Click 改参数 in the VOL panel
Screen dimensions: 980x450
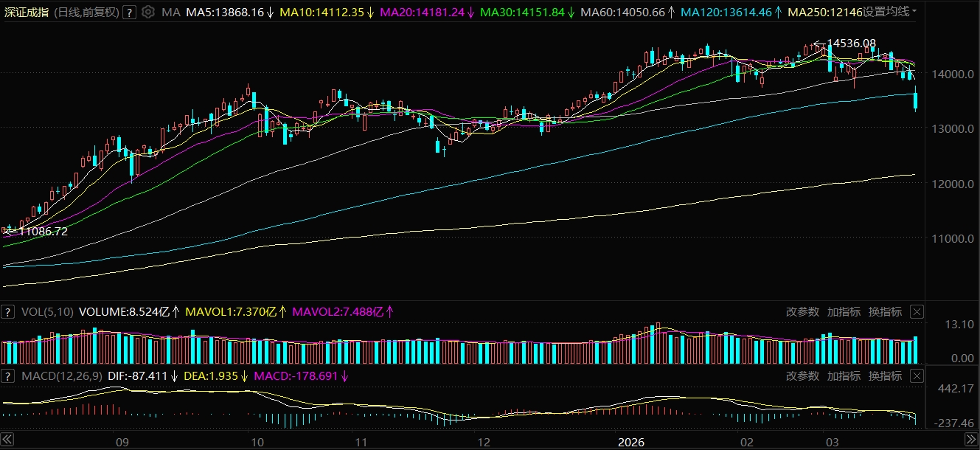point(802,312)
